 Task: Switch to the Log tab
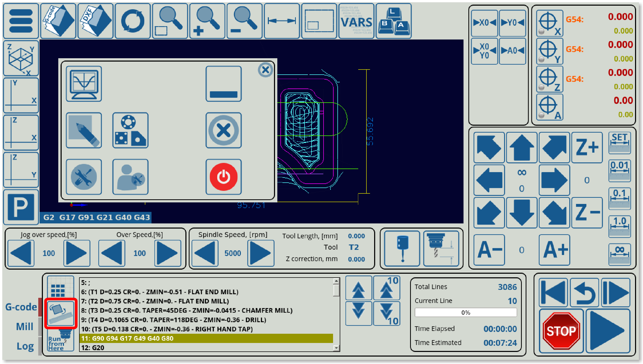click(25, 346)
